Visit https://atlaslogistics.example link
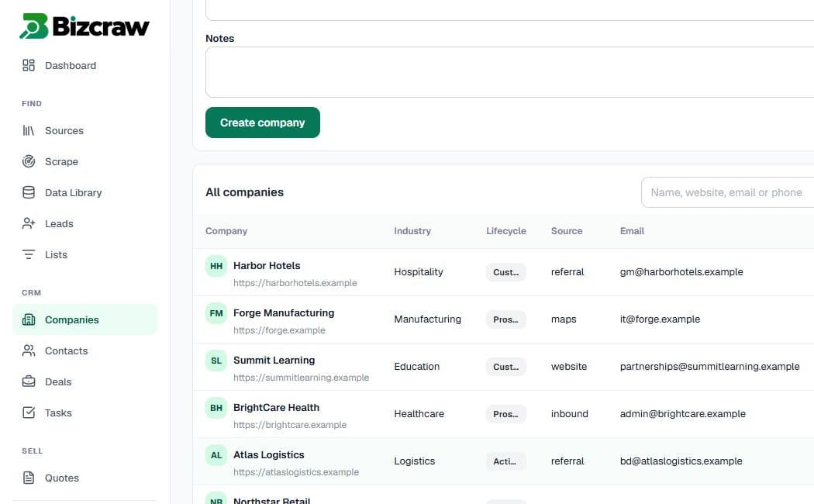This screenshot has width=814, height=504. point(296,471)
